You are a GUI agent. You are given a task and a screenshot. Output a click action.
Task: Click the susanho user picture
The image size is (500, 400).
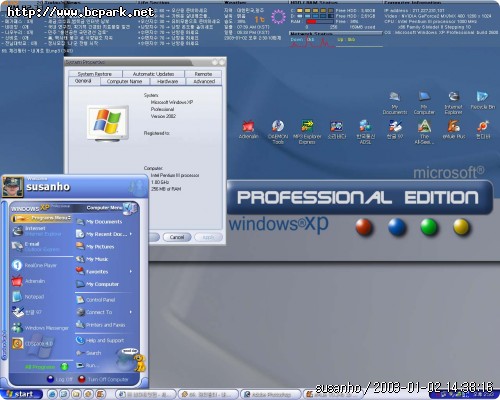pyautogui.click(x=13, y=187)
